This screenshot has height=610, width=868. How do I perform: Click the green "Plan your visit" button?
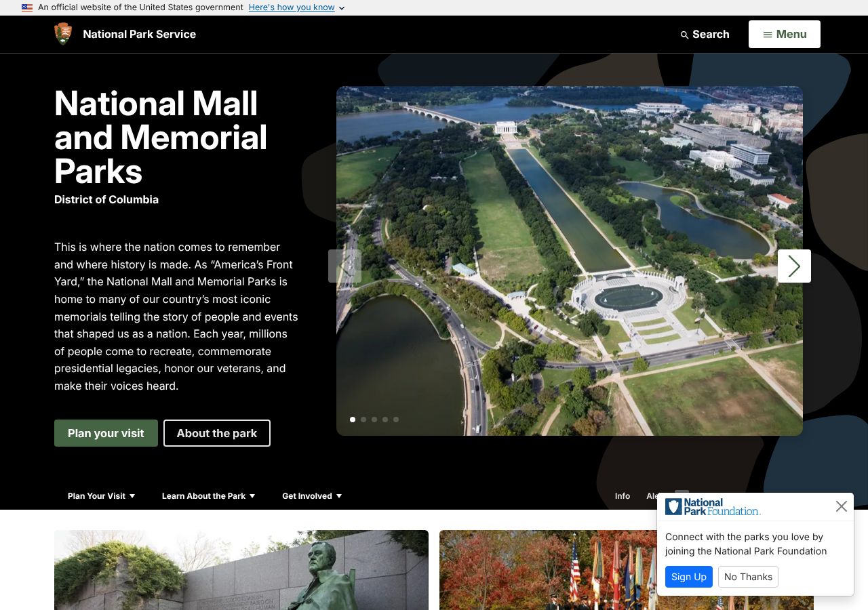point(106,433)
